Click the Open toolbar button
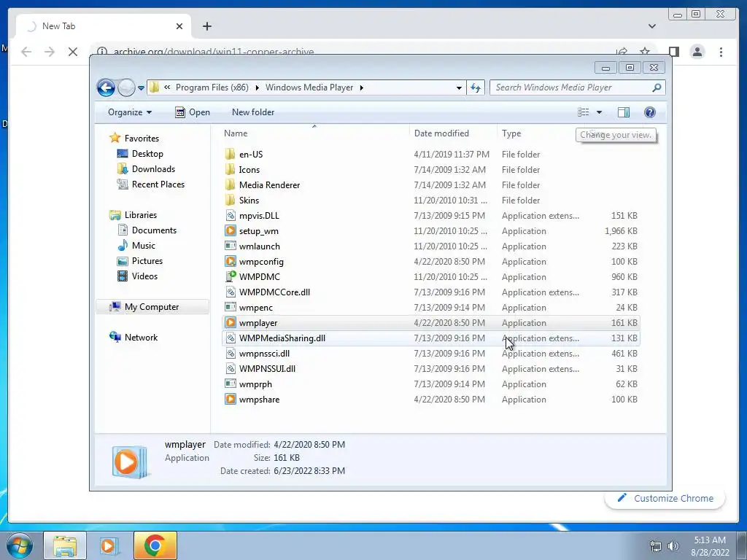 (193, 112)
